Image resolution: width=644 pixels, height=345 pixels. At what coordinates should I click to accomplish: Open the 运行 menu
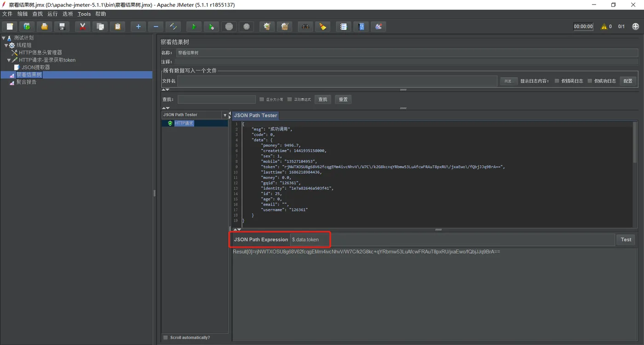coord(53,14)
